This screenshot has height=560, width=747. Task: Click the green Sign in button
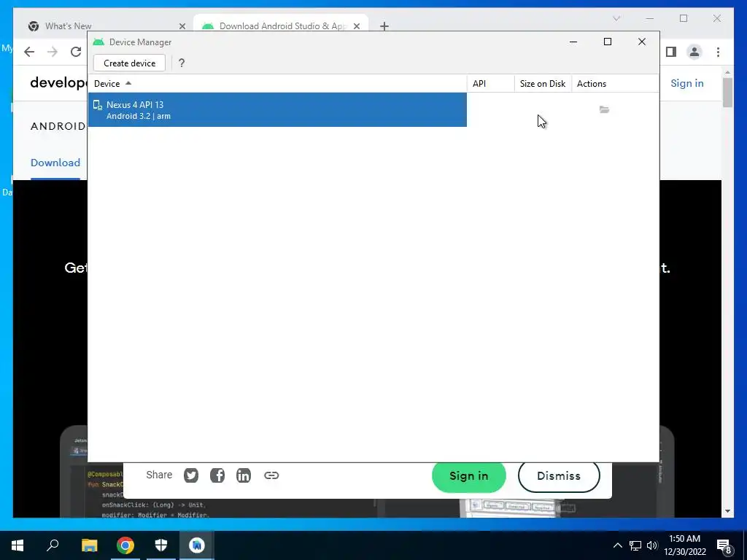coord(469,475)
